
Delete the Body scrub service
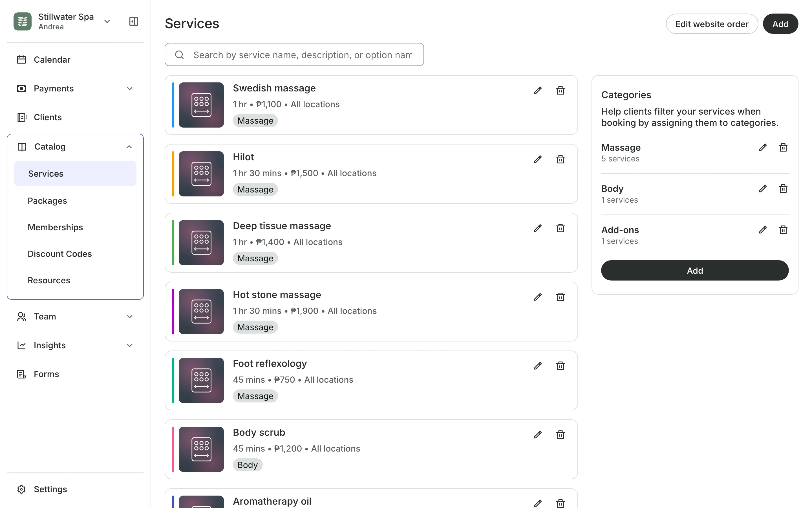[x=560, y=435]
